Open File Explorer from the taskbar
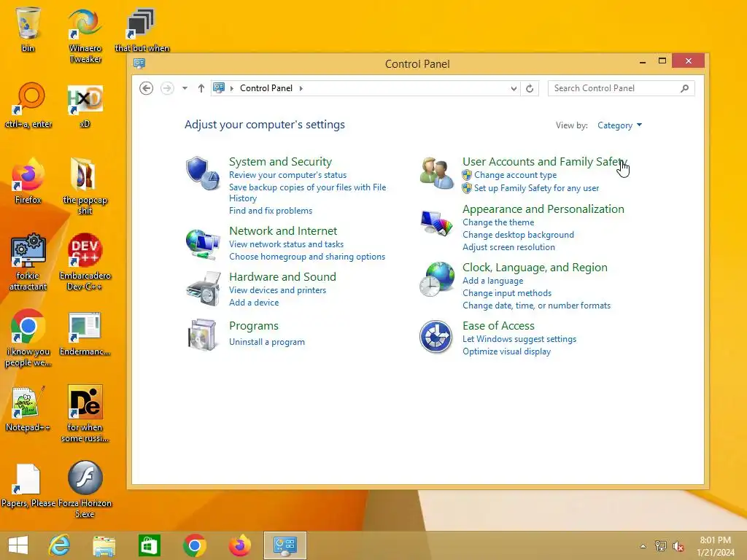Viewport: 747px width, 560px height. tap(104, 545)
